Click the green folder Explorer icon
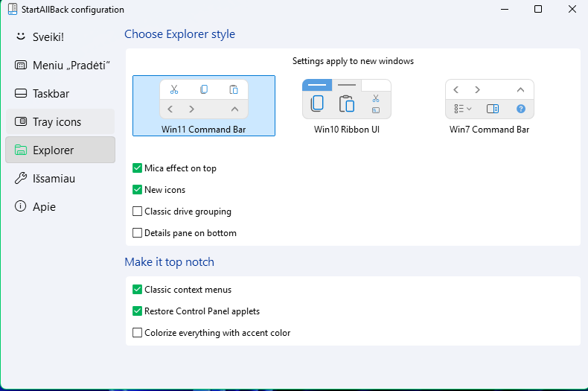The height and width of the screenshot is (391, 588). click(x=21, y=150)
